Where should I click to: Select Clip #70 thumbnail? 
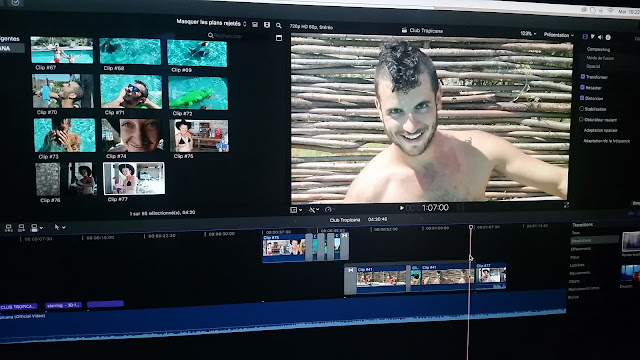[x=63, y=91]
